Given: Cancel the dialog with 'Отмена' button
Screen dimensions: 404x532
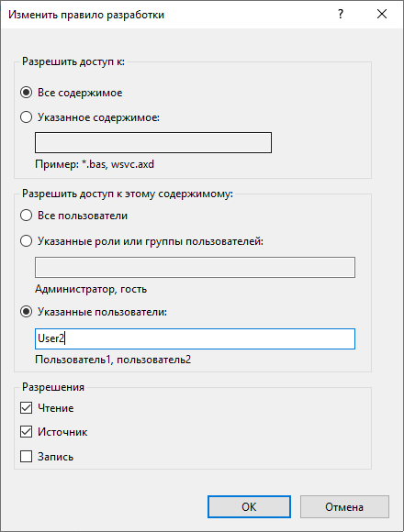Looking at the screenshot, I should [x=344, y=507].
